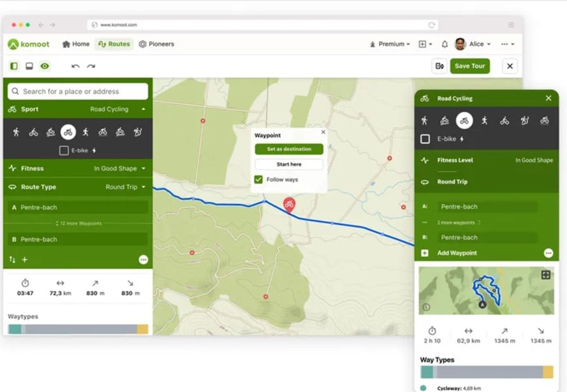Click the redo arrow in the toolbar

point(91,66)
